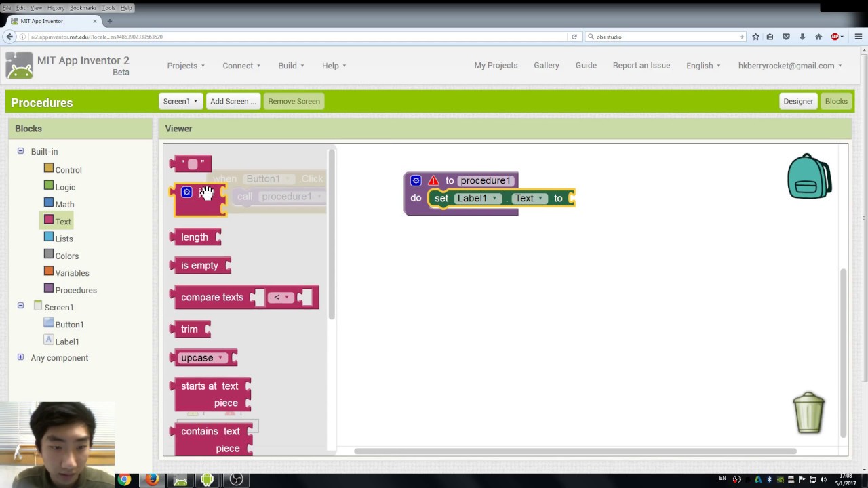Click the green Android icon in taskbar

pos(208,480)
